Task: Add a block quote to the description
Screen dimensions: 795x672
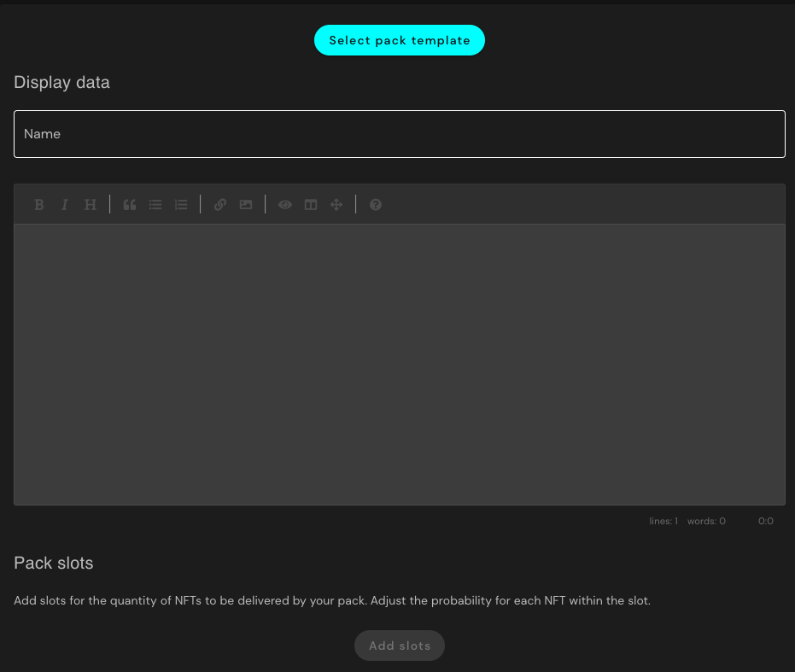Action: 130,205
